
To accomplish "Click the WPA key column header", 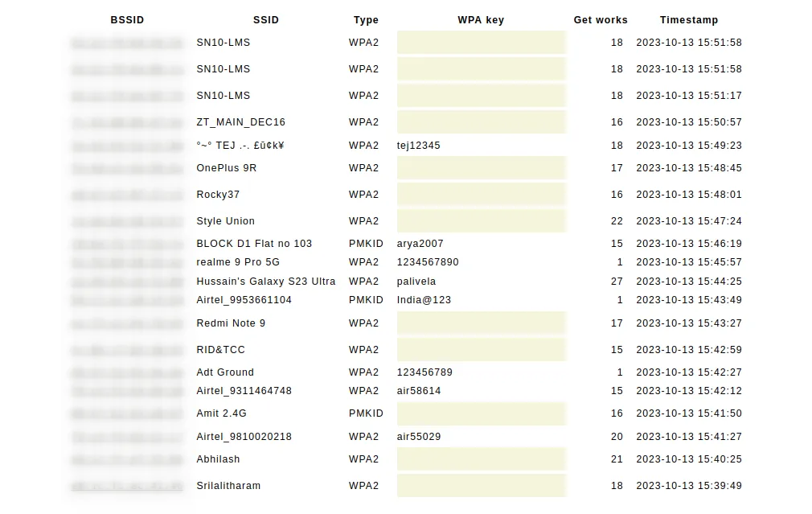I will (481, 19).
